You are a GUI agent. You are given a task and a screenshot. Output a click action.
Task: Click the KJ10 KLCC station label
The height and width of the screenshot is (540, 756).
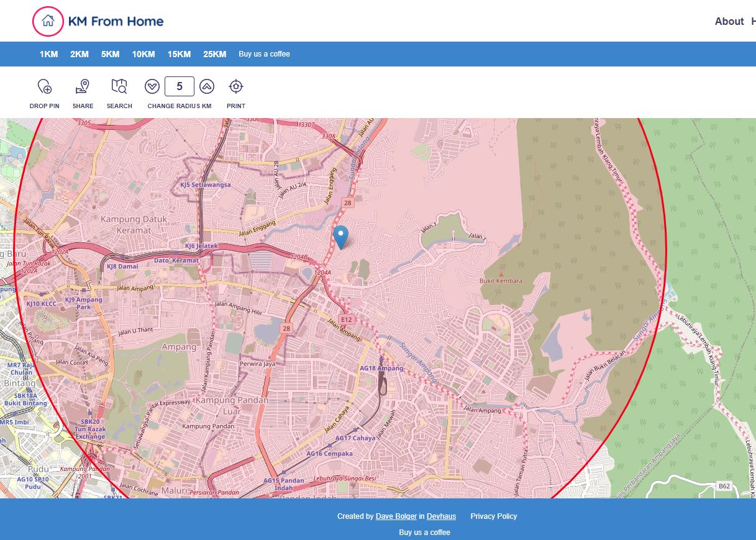(x=42, y=304)
